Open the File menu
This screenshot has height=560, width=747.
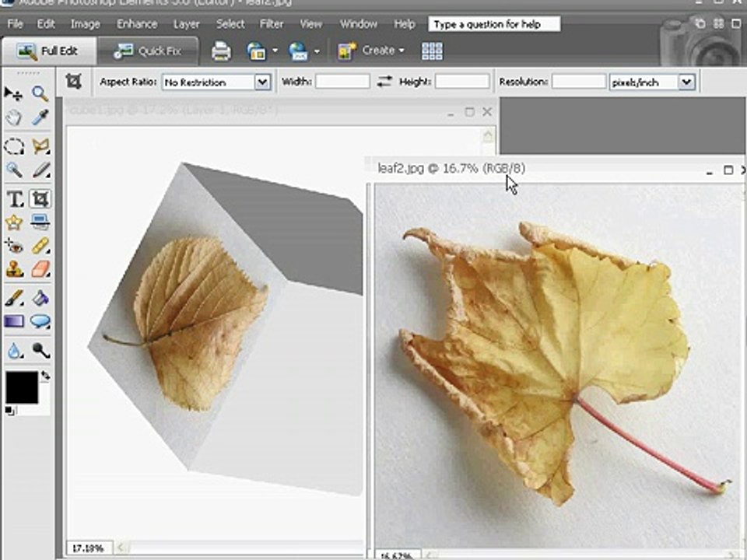16,24
